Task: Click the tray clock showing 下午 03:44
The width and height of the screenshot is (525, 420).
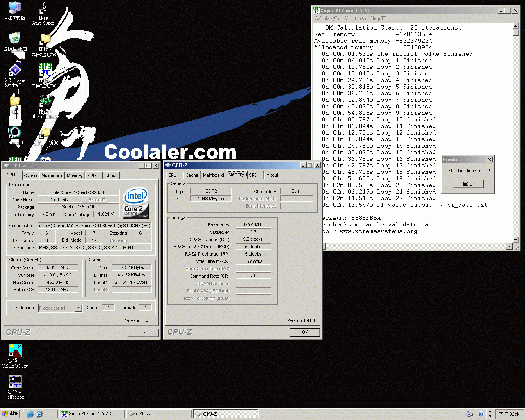Action: click(509, 414)
